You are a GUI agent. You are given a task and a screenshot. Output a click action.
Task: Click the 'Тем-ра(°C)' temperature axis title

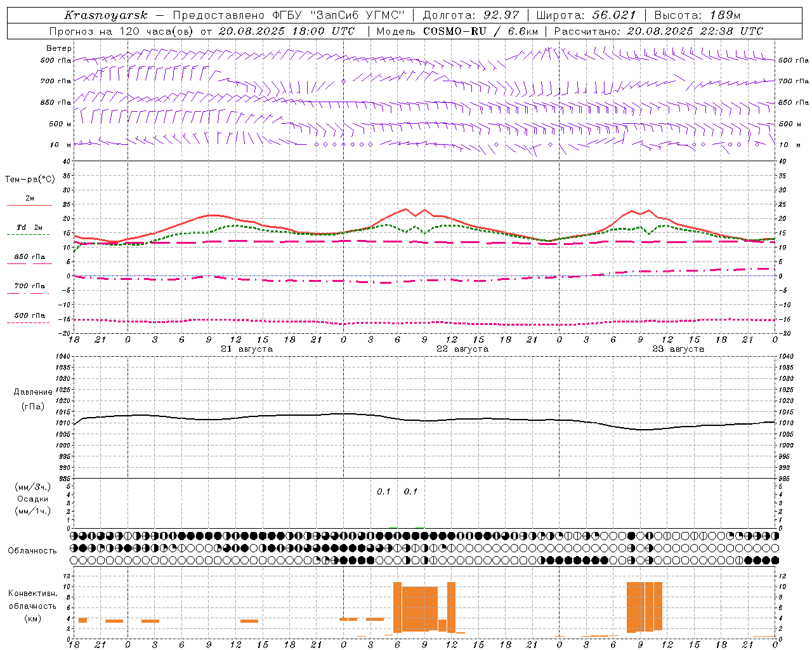point(30,180)
